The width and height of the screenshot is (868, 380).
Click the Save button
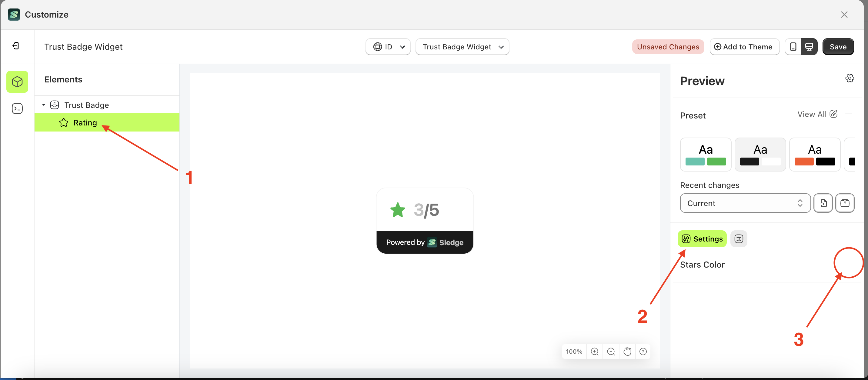point(838,46)
